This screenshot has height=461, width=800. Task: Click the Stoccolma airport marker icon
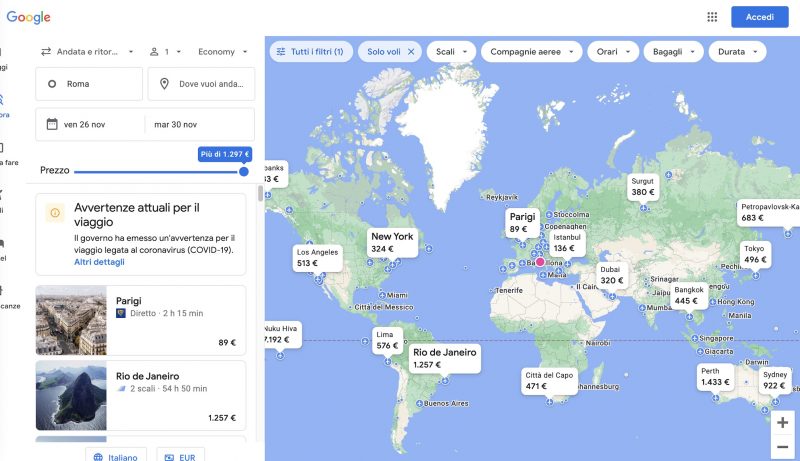[x=549, y=215]
